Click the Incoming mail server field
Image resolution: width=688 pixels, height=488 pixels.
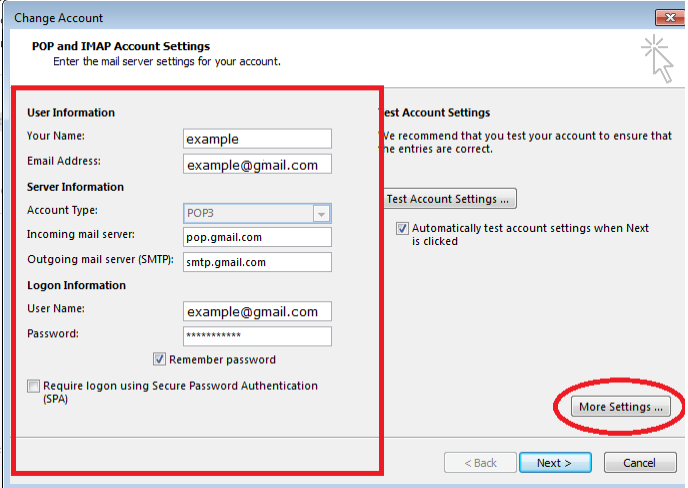(x=257, y=237)
